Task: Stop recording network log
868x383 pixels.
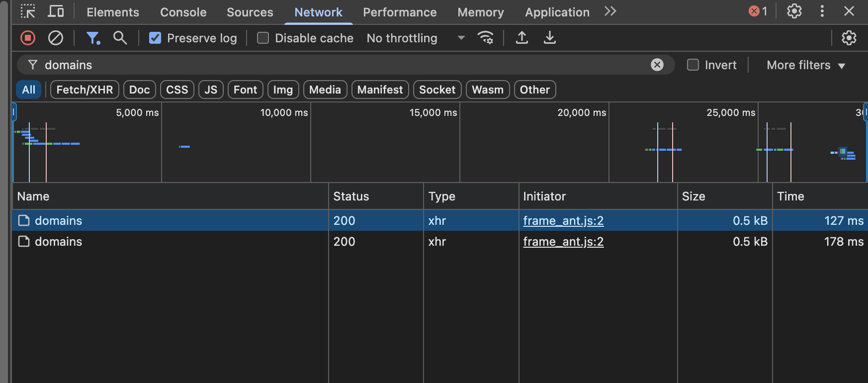Action: [x=28, y=38]
